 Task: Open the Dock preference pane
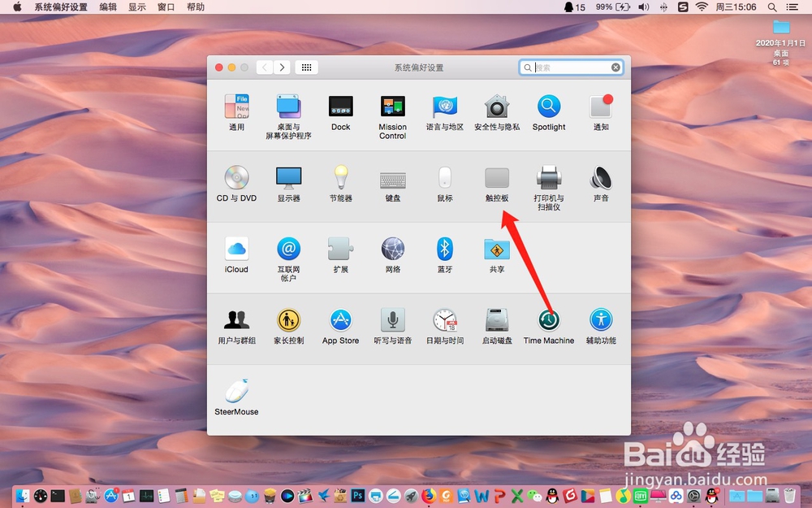(x=341, y=113)
